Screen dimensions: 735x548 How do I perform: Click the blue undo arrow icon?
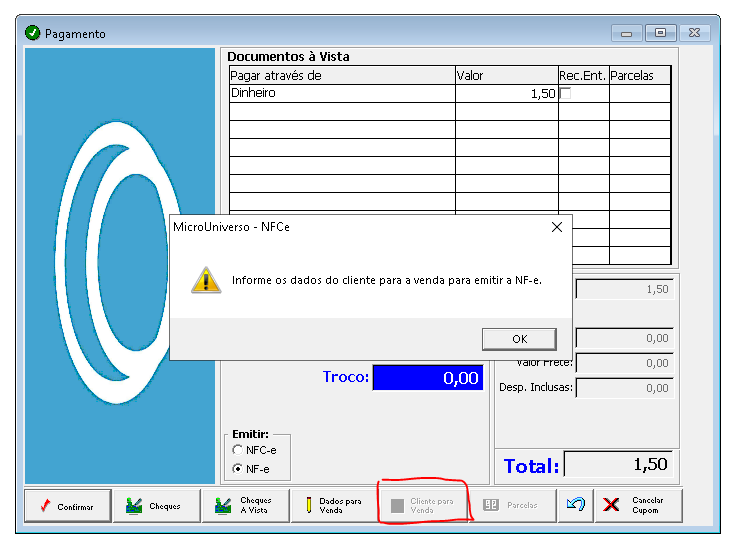tap(576, 505)
